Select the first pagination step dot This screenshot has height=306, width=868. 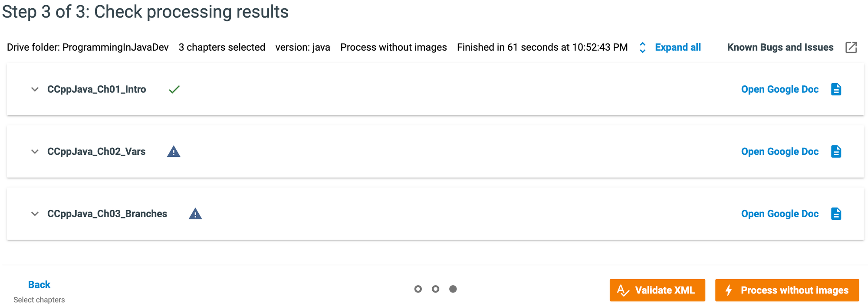[x=418, y=289]
